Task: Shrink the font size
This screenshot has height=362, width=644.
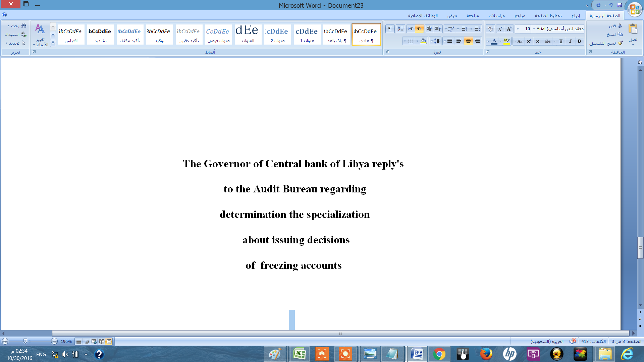Action: click(500, 29)
